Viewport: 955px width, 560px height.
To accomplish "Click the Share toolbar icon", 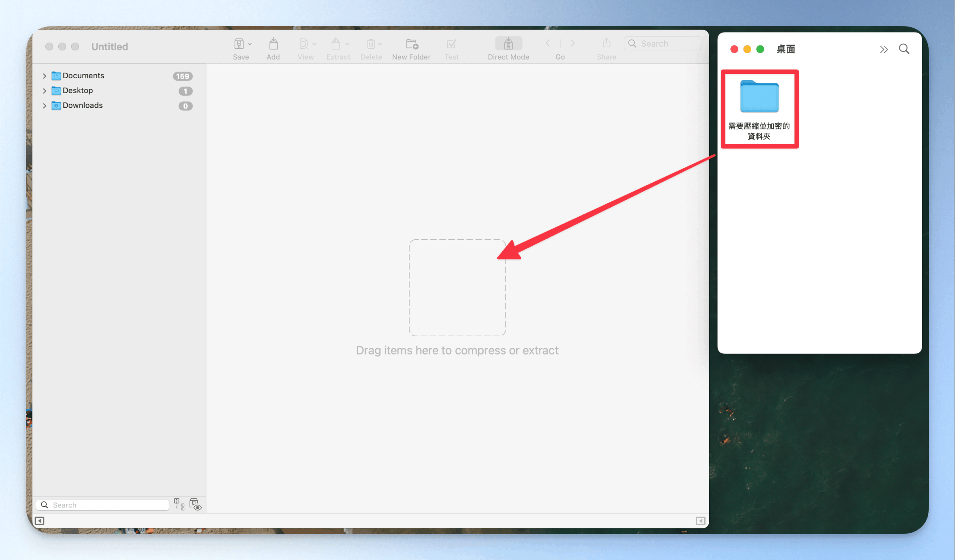I will click(606, 44).
